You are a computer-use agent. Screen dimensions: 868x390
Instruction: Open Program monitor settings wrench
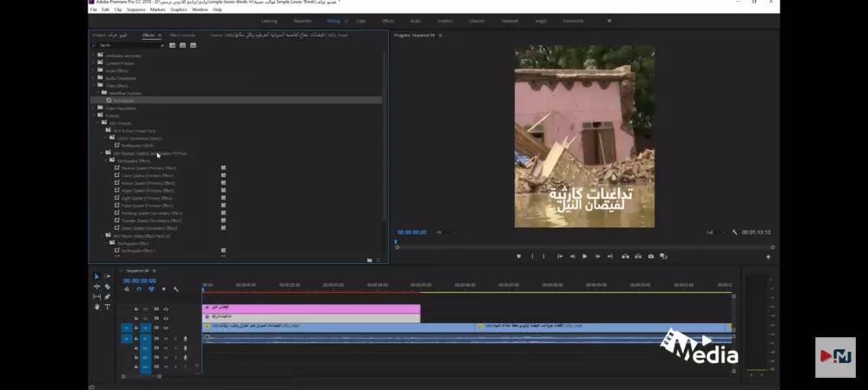[734, 232]
